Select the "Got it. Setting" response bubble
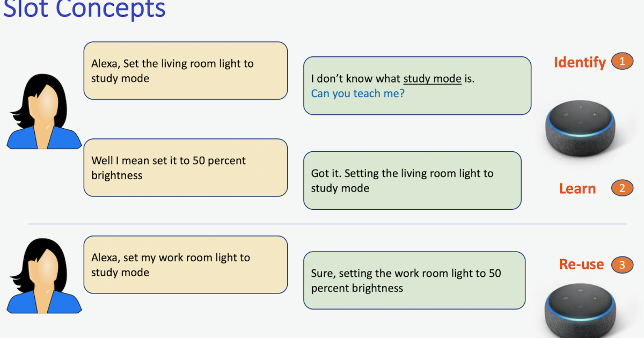 point(412,181)
